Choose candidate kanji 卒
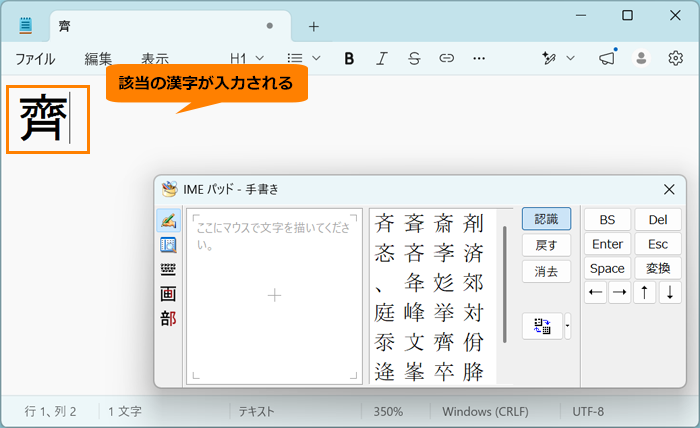The width and height of the screenshot is (700, 428). coord(443,372)
